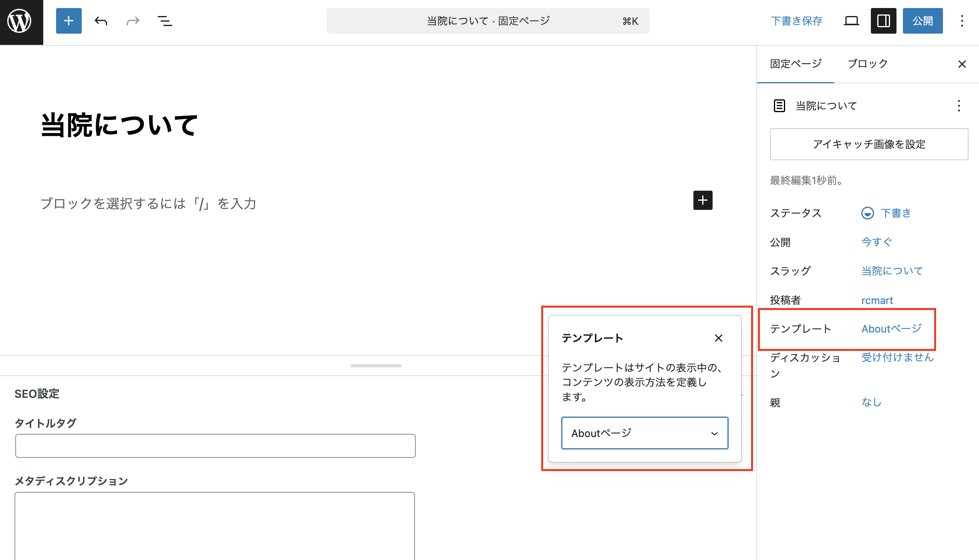This screenshot has height=560, width=979.
Task: Open the top-right options kebab menu
Action: coord(962,21)
